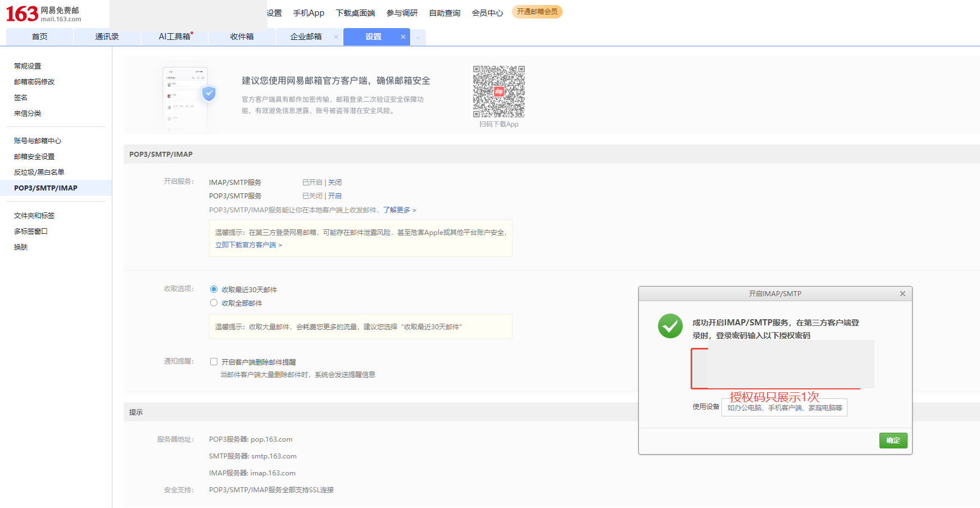
Task: Open 签名 settings in the sidebar
Action: click(x=21, y=98)
